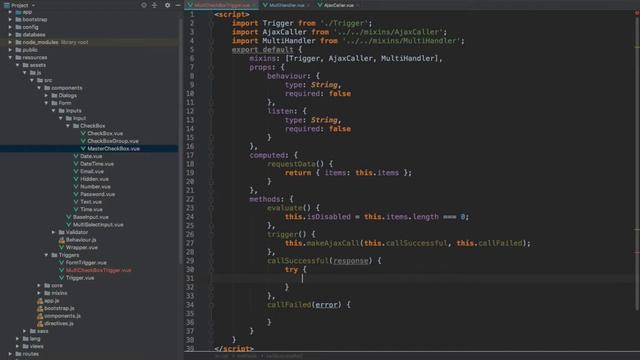The image size is (640, 360).
Task: Open Date.vue file
Action: [91, 156]
